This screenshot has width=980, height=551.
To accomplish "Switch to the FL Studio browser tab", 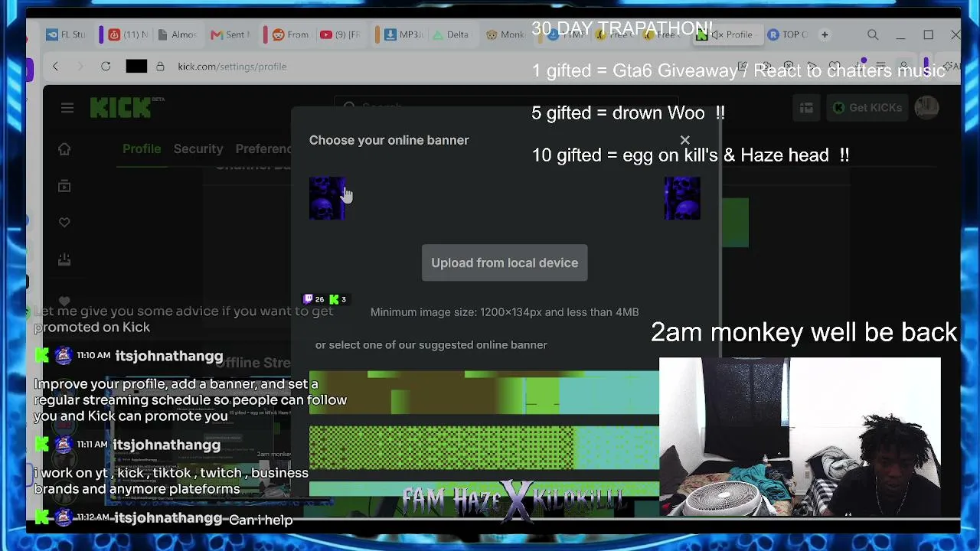I will pos(67,34).
